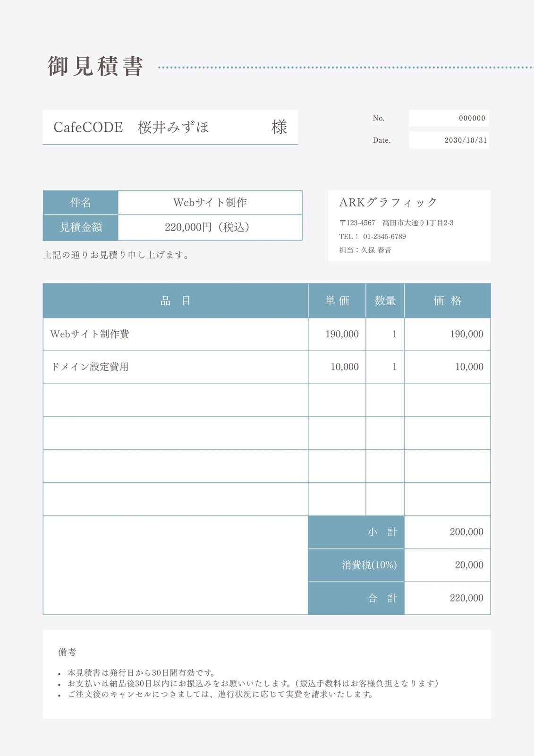This screenshot has height=756, width=534.
Task: Click the 御見積書 document title
Action: [x=95, y=66]
